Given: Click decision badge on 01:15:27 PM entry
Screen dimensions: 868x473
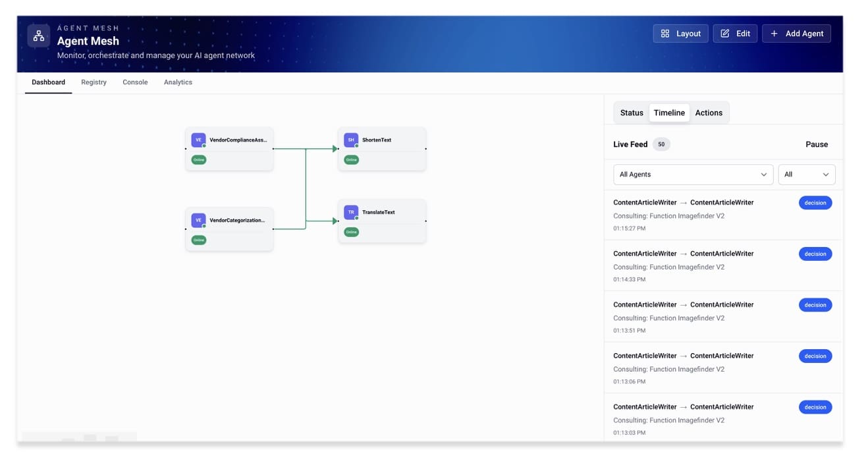Looking at the screenshot, I should tap(815, 203).
